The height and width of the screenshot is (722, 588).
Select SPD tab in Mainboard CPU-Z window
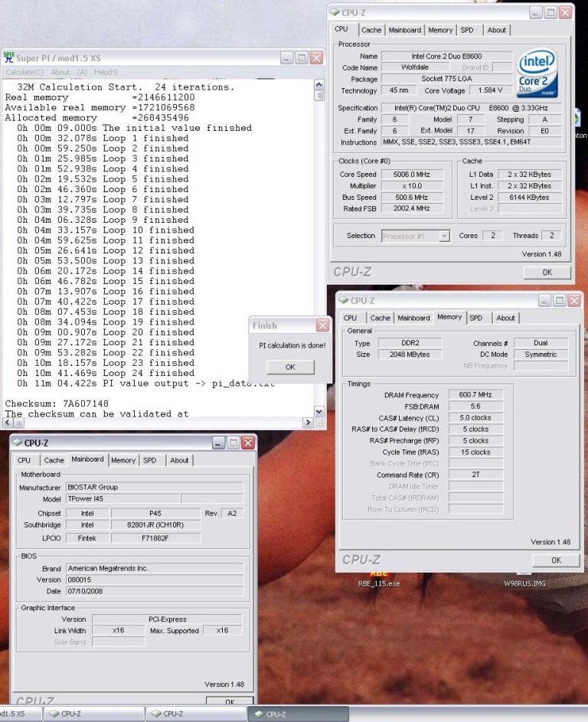pos(149,460)
